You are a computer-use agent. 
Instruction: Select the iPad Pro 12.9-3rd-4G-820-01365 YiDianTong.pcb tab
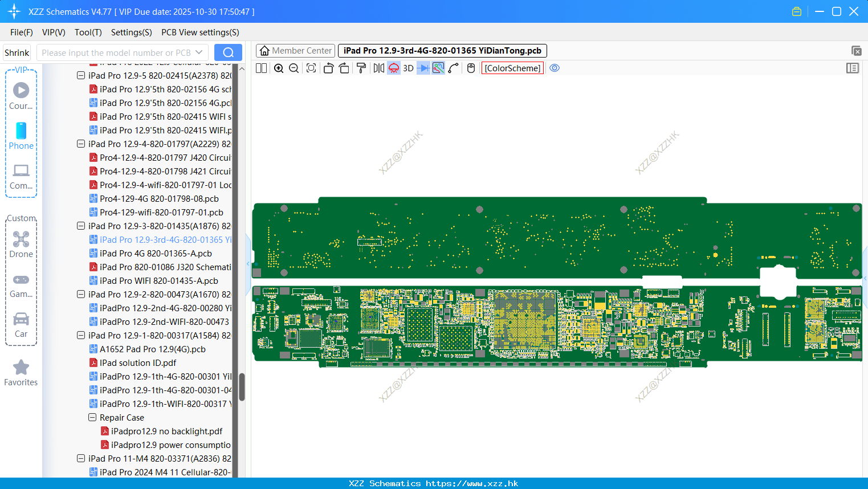point(442,51)
